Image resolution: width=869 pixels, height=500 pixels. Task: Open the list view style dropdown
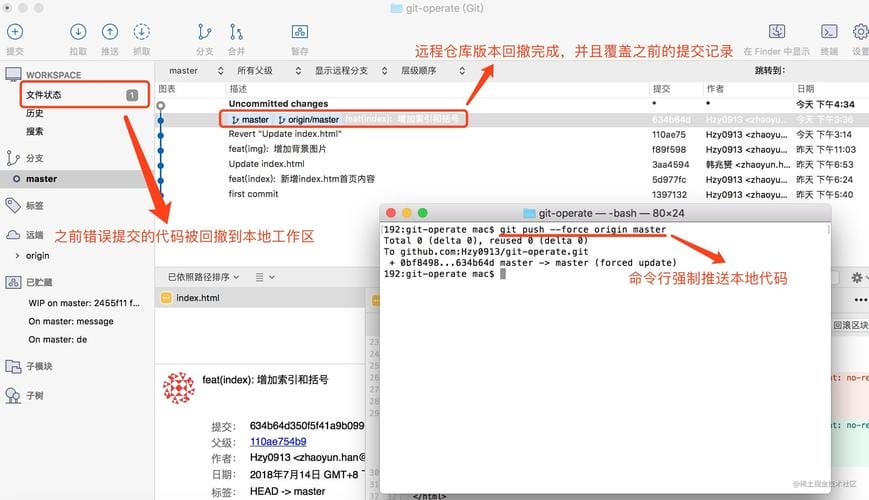[265, 277]
